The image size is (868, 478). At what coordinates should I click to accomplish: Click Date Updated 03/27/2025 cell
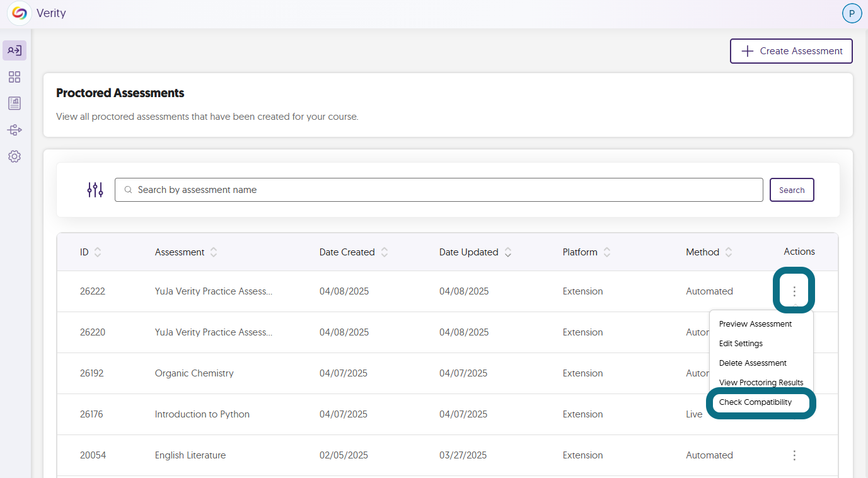(463, 455)
